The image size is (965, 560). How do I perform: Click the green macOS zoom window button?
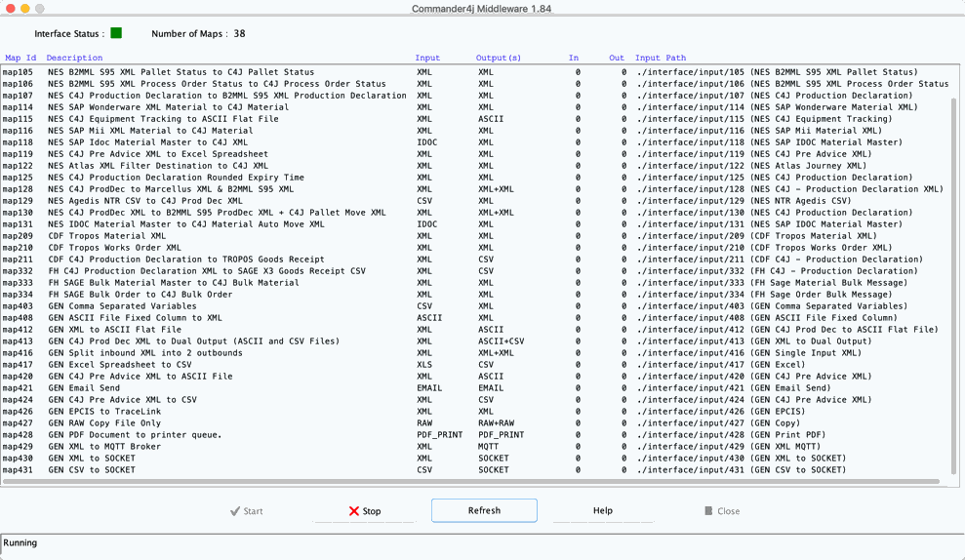pyautogui.click(x=40, y=8)
